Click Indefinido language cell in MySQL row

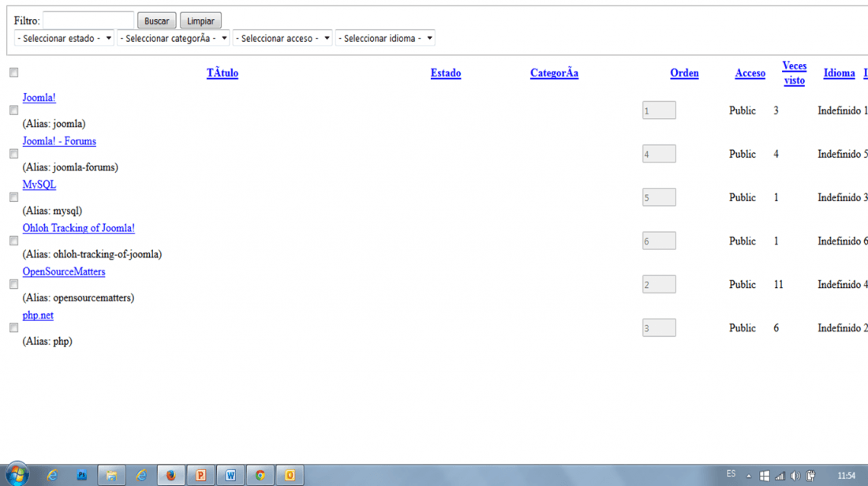click(x=840, y=197)
